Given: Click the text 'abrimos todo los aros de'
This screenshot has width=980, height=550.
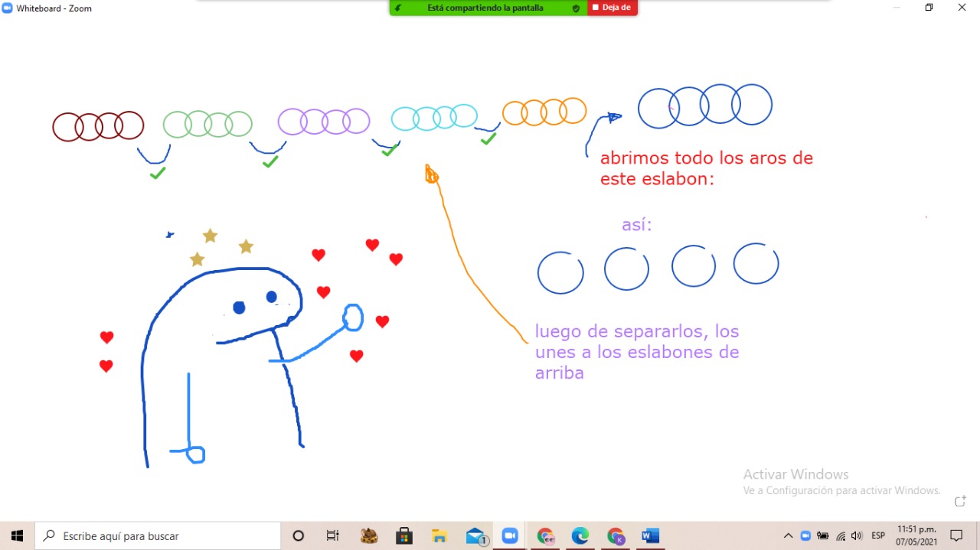Looking at the screenshot, I should click(706, 158).
